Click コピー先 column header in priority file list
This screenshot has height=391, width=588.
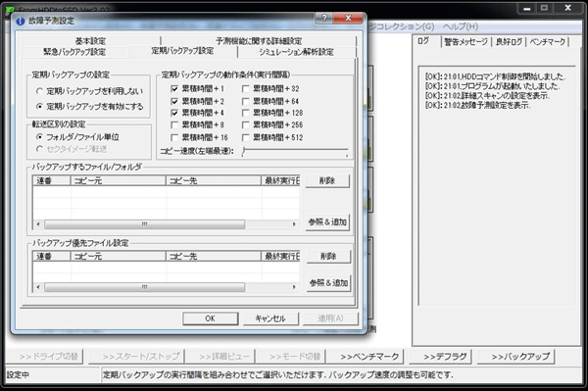pyautogui.click(x=214, y=257)
